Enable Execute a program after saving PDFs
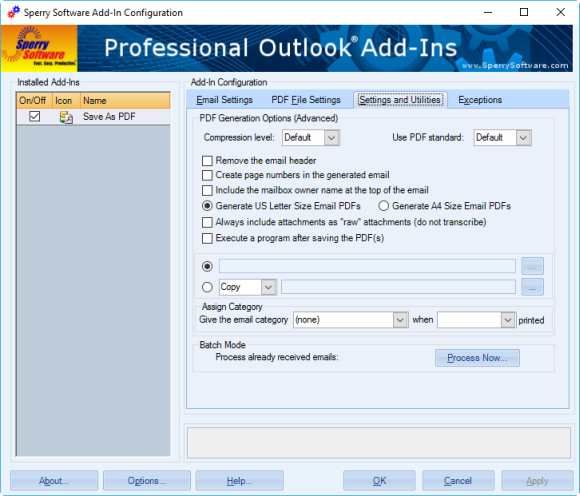The height and width of the screenshot is (496, 580). coord(207,238)
